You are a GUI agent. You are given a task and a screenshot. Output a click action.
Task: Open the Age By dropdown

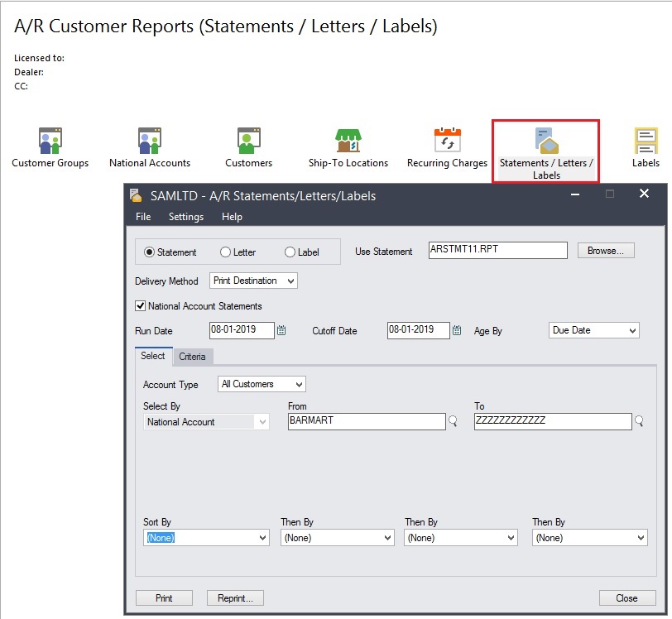click(594, 330)
